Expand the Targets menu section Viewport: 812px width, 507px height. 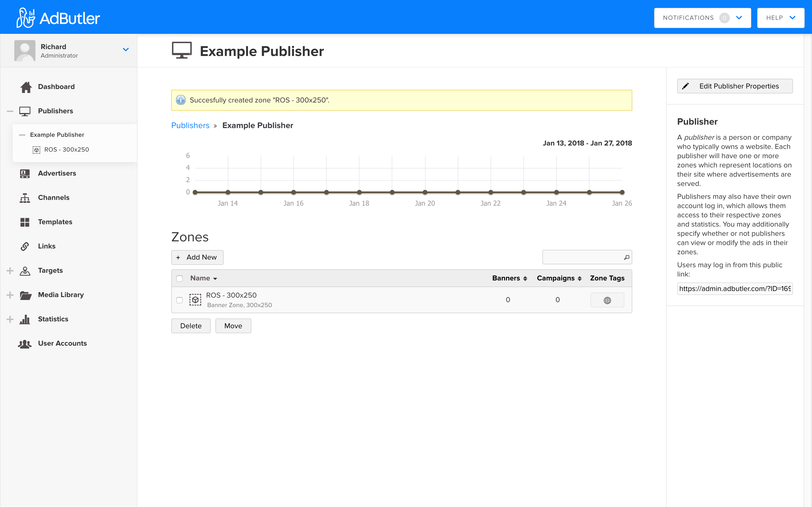10,271
